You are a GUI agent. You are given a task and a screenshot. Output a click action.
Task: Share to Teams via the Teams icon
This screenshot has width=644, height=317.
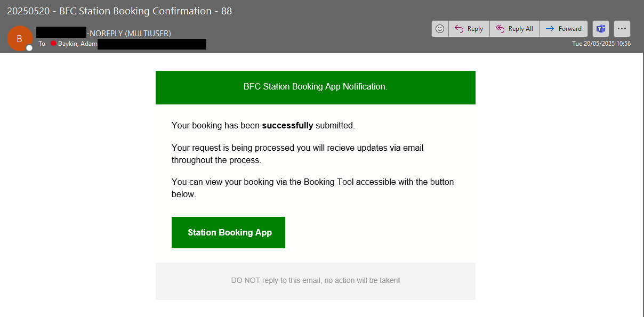601,29
